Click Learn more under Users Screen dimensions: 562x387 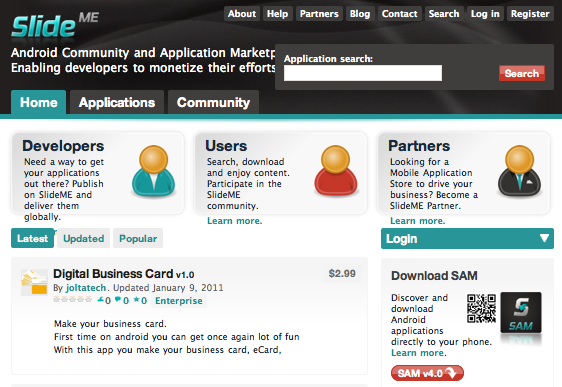point(235,221)
